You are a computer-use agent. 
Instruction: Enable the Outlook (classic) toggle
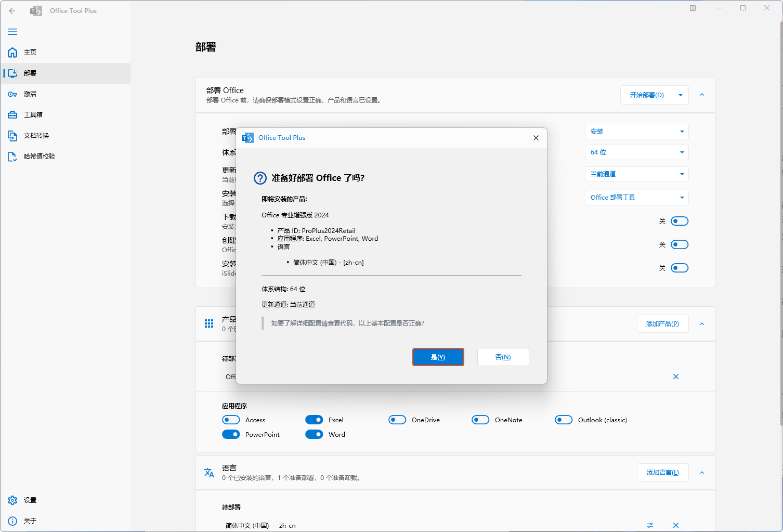click(564, 420)
